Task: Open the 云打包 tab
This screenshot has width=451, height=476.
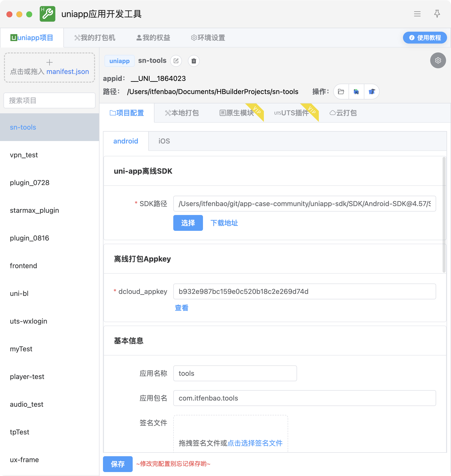Action: click(x=343, y=113)
